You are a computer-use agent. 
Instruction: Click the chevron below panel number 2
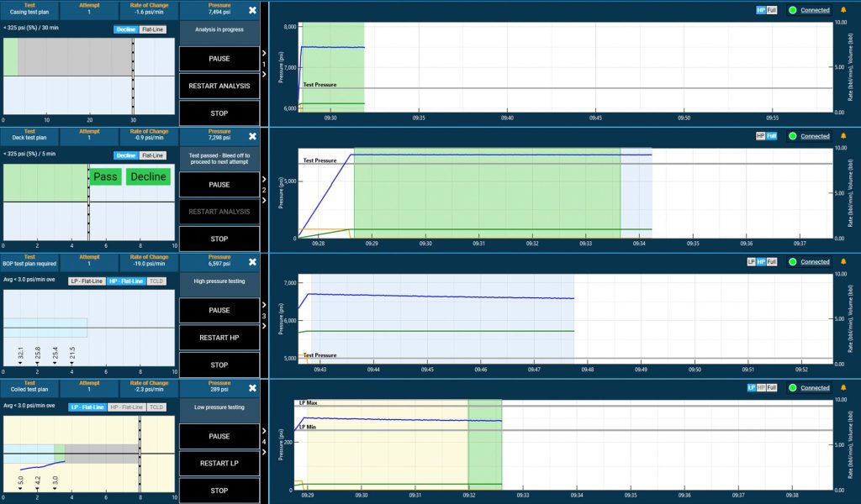[264, 200]
